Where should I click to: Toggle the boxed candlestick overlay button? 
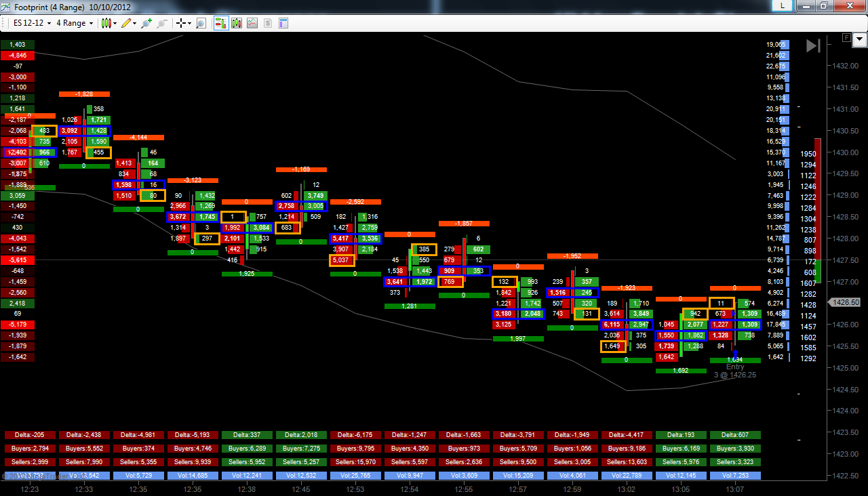coord(237,23)
